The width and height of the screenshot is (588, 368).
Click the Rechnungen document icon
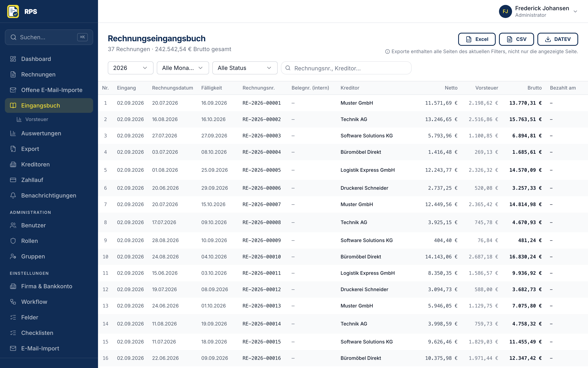coord(13,74)
